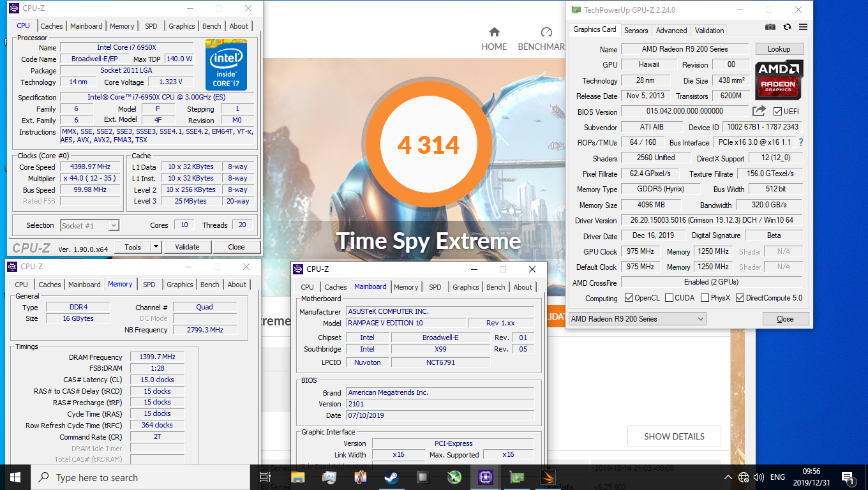Open the Socket #1 selection dropdown
The width and height of the screenshot is (868, 490).
89,225
